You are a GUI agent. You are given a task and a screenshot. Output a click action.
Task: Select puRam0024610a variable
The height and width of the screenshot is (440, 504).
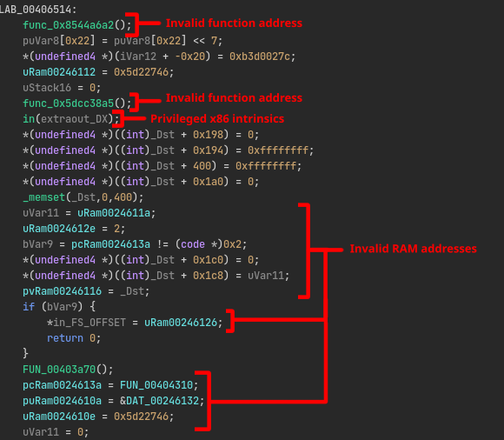tap(62, 401)
